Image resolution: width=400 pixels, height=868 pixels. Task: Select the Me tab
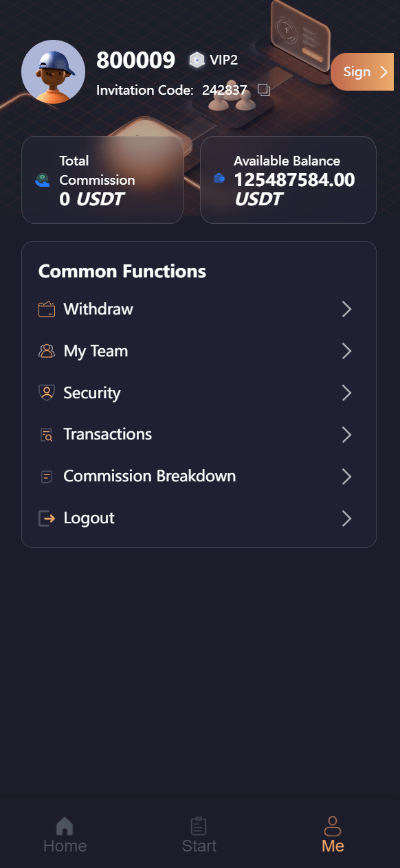(333, 834)
